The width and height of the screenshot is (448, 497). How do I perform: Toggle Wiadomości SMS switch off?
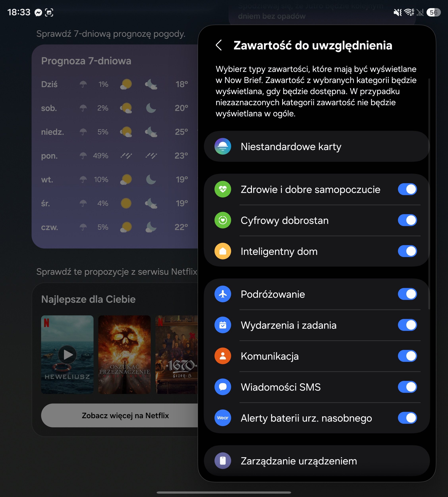pos(407,387)
